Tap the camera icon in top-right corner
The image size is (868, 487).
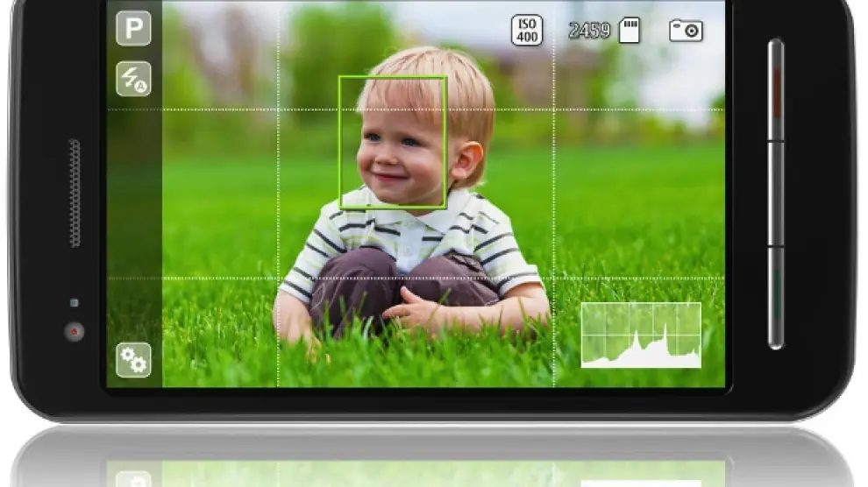coord(686,31)
